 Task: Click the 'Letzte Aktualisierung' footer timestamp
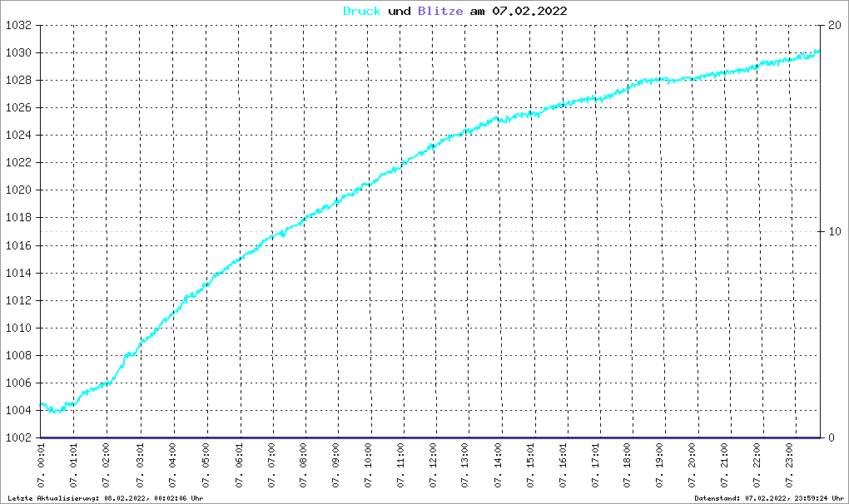[105, 498]
